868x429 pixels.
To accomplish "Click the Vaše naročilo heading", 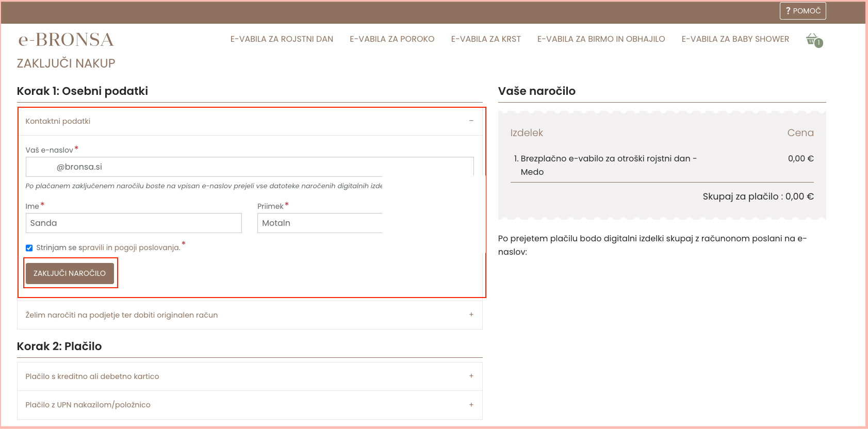I will 537,91.
